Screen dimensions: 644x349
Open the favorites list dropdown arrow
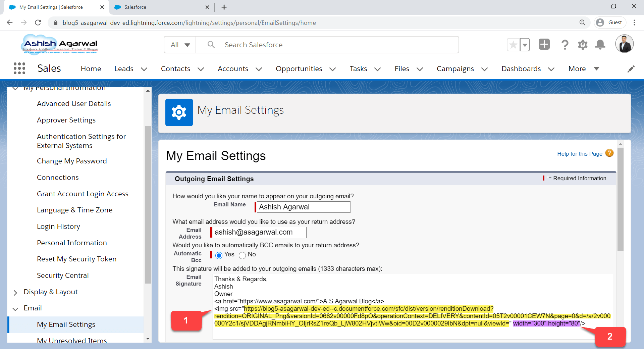[525, 45]
